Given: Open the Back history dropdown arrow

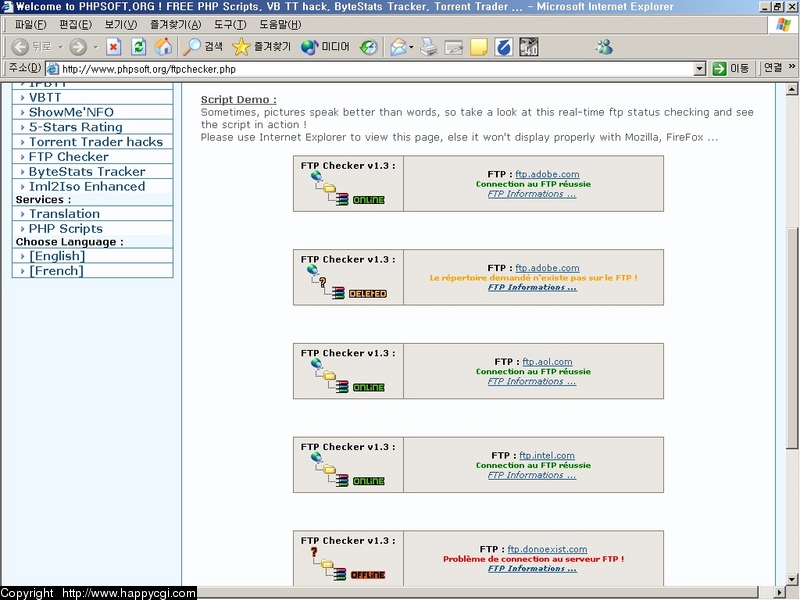Looking at the screenshot, I should click(60, 47).
